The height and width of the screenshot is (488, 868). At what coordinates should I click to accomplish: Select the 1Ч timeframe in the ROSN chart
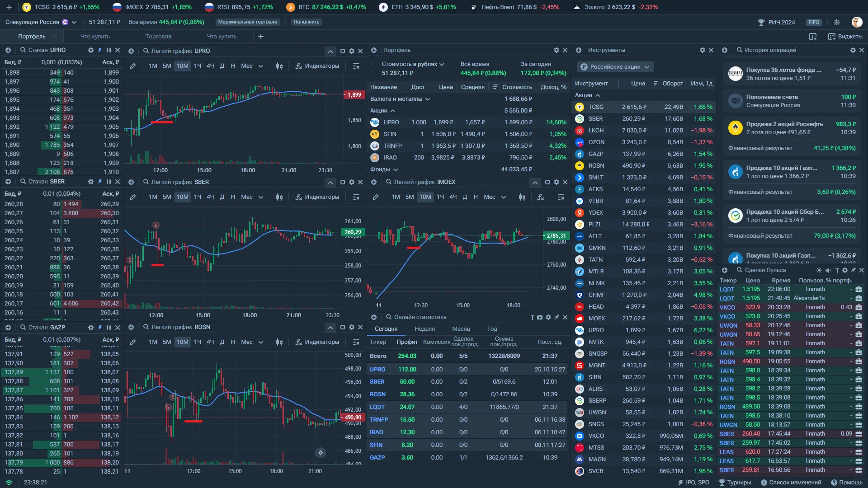[198, 342]
